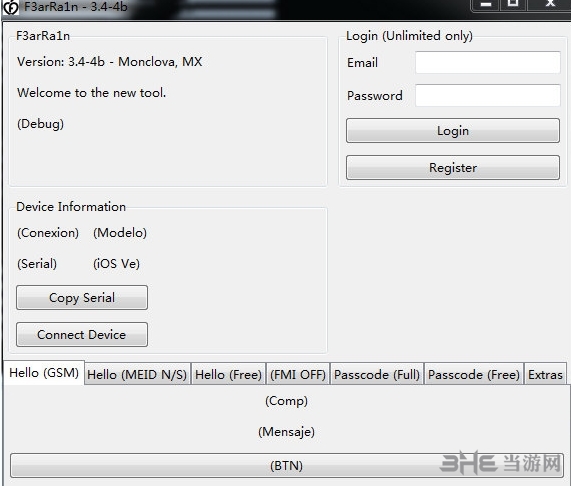Click the wide (BTN) button
Viewport: 571px width, 486px height.
tap(287, 465)
